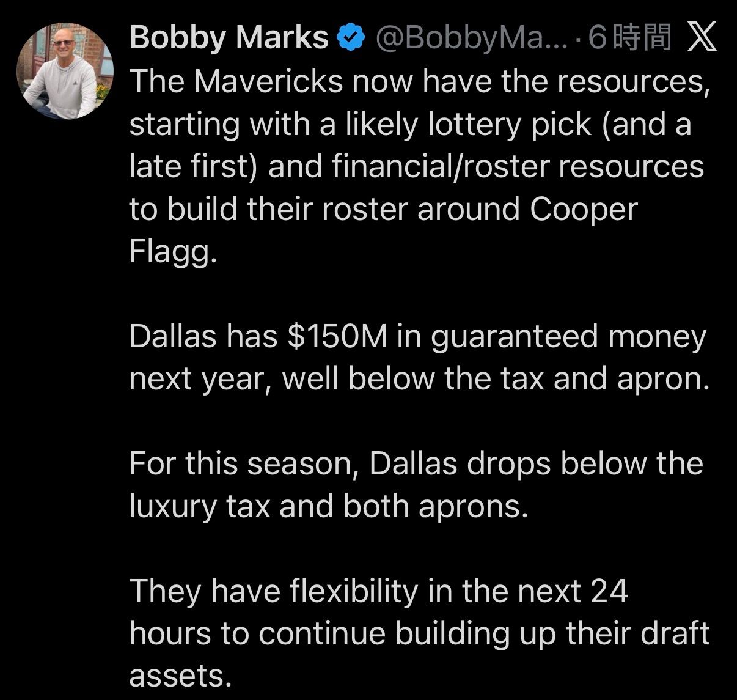Click the X logo icon

click(x=702, y=38)
